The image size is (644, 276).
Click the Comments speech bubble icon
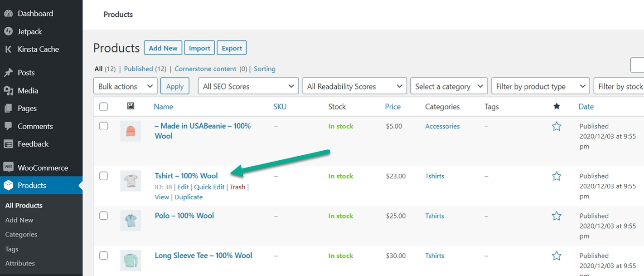8,126
